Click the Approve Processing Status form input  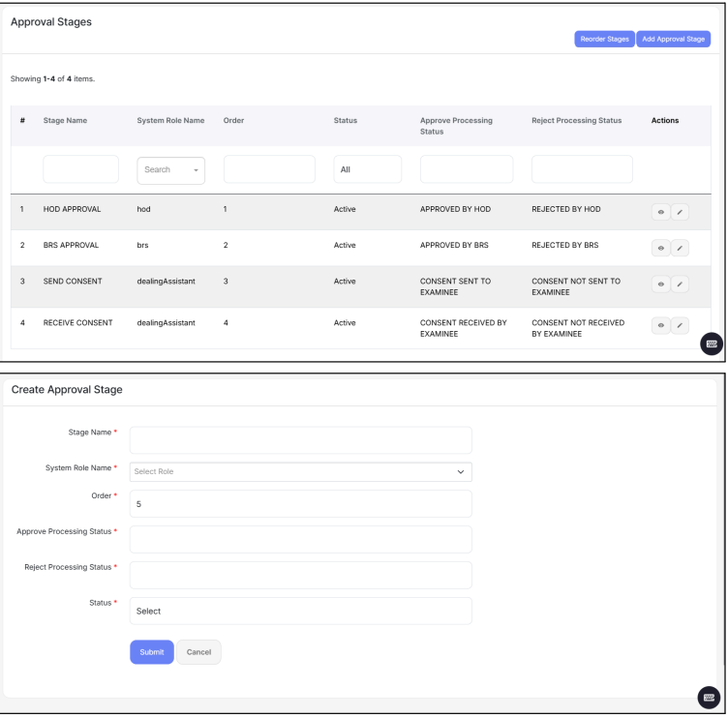pyautogui.click(x=301, y=540)
